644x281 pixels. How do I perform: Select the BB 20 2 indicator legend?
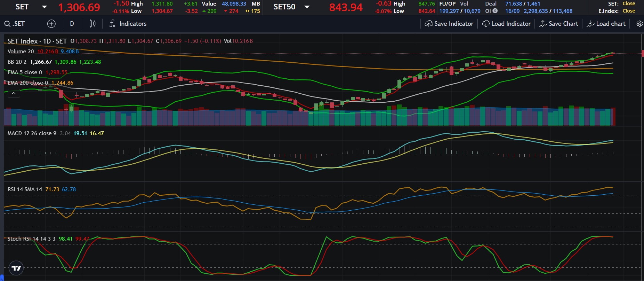[x=17, y=62]
